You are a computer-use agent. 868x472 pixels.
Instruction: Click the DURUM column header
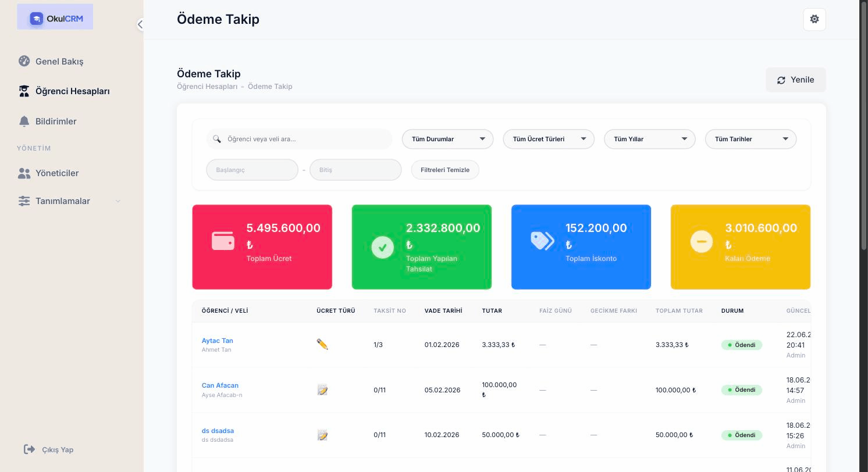tap(732, 311)
